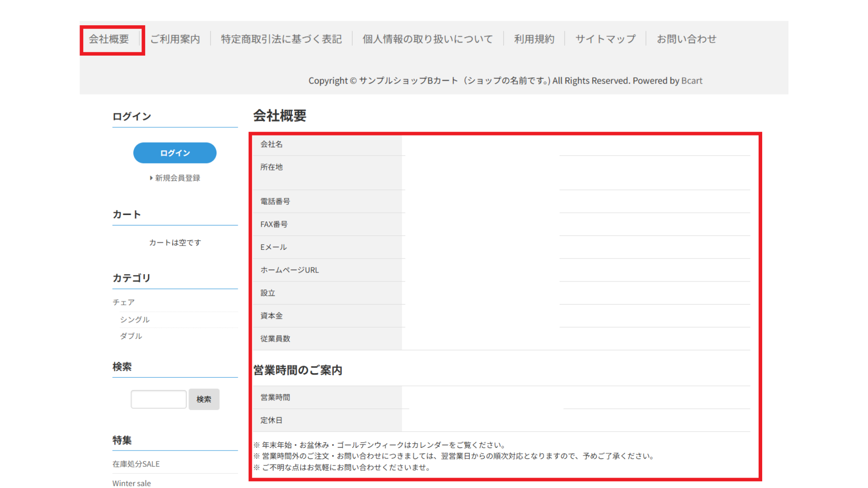Select the チェア category
Viewport: 868px width, 488px height.
pyautogui.click(x=124, y=302)
